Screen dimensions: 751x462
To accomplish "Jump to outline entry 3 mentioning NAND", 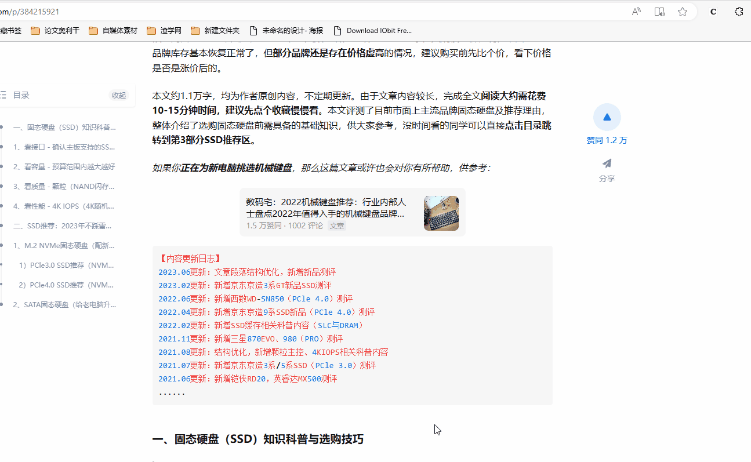I will (x=64, y=186).
